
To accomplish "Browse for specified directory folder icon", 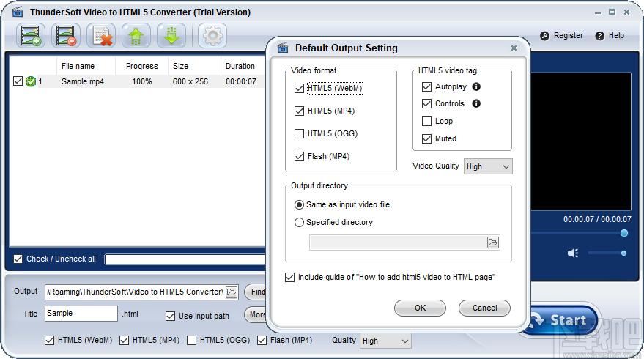I will (x=493, y=243).
